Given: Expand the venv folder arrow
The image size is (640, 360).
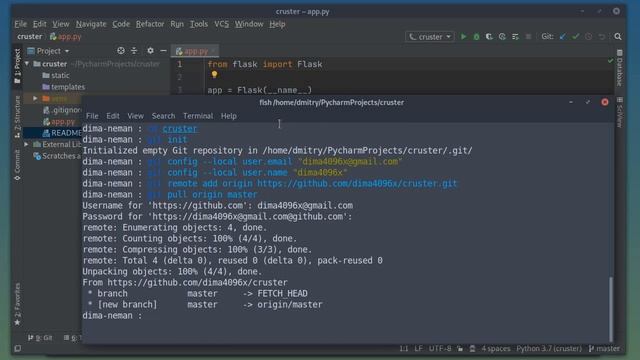Looking at the screenshot, I should (x=35, y=98).
